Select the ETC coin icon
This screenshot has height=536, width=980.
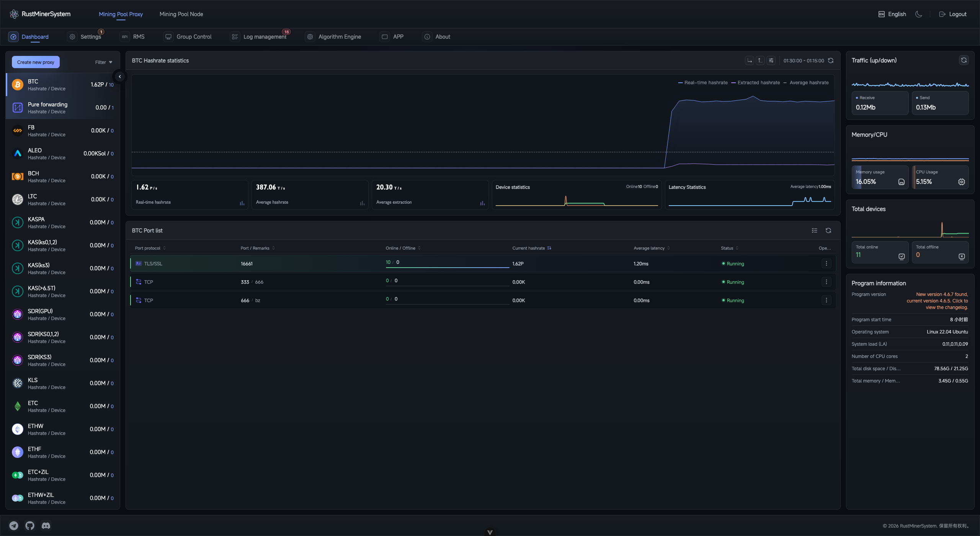coord(18,406)
